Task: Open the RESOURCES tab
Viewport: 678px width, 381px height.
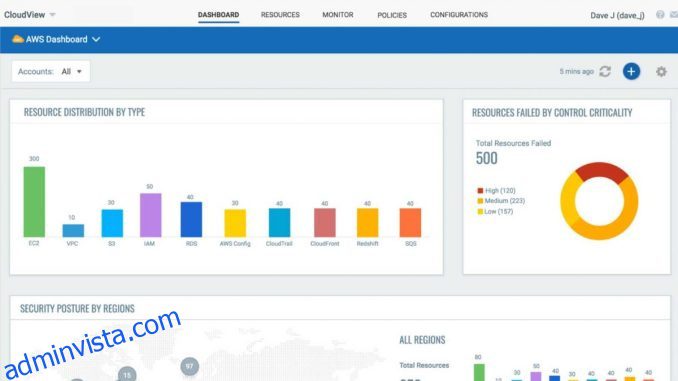Action: (x=280, y=15)
